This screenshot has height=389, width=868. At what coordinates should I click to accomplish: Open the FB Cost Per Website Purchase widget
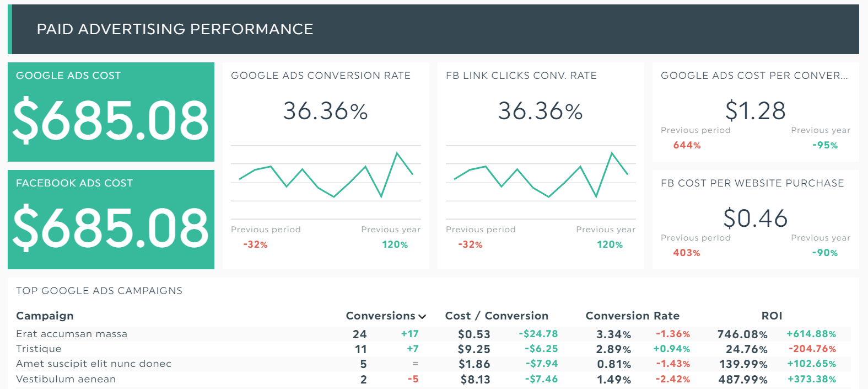click(x=756, y=220)
